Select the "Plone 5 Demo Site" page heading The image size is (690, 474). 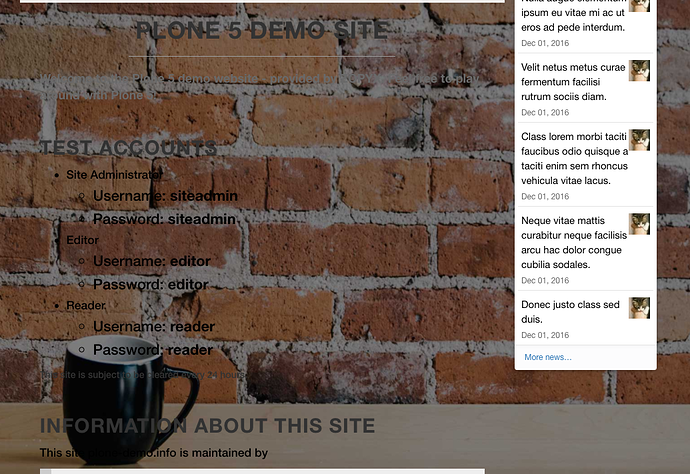point(262,30)
